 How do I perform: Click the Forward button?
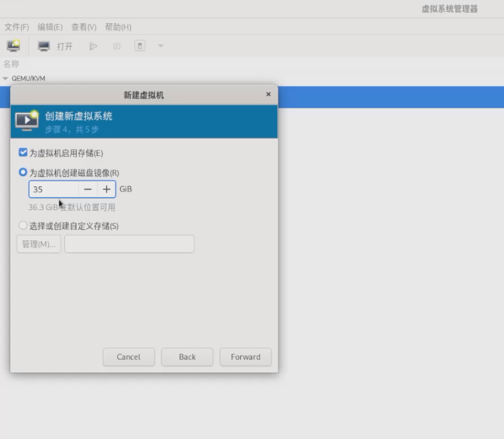[x=245, y=357]
